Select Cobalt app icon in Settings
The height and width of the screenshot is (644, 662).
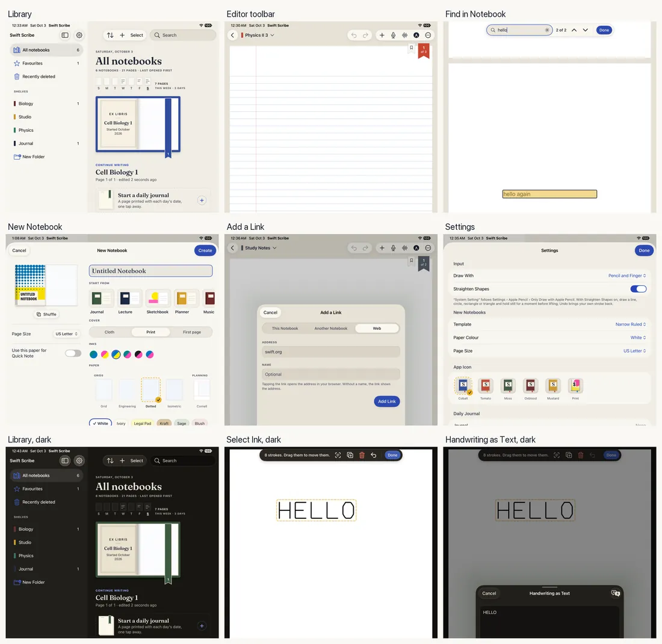point(463,388)
